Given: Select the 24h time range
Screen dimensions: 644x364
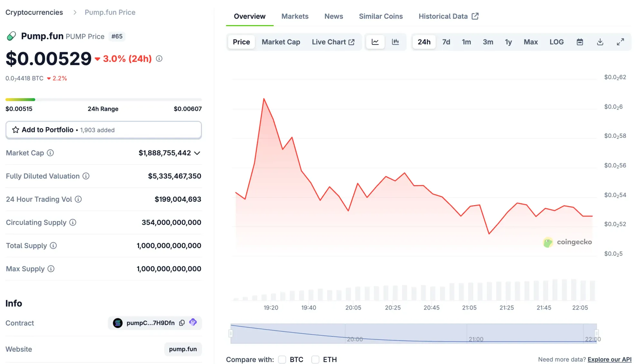Looking at the screenshot, I should (424, 42).
